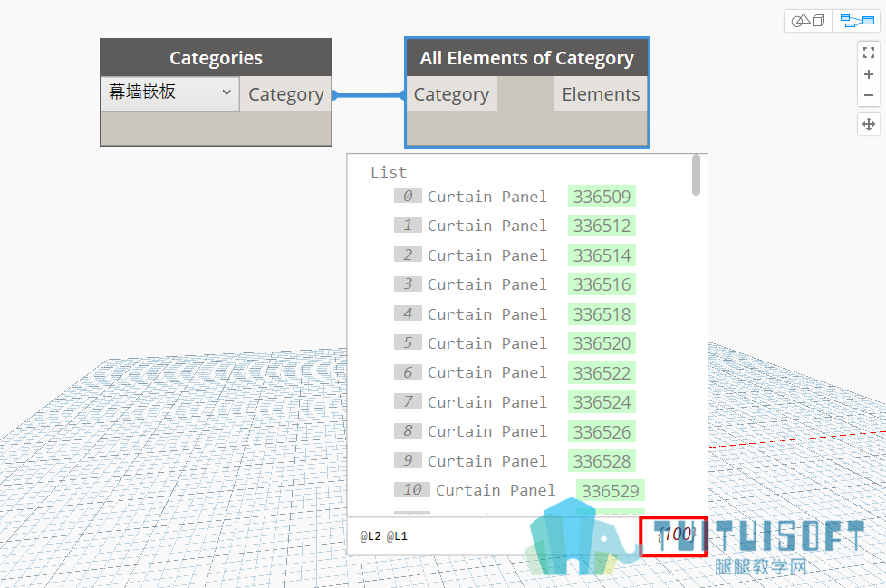Screen dimensions: 886x588
Task: Open the 幕墙嵌板 category dropdown
Action: pos(170,93)
